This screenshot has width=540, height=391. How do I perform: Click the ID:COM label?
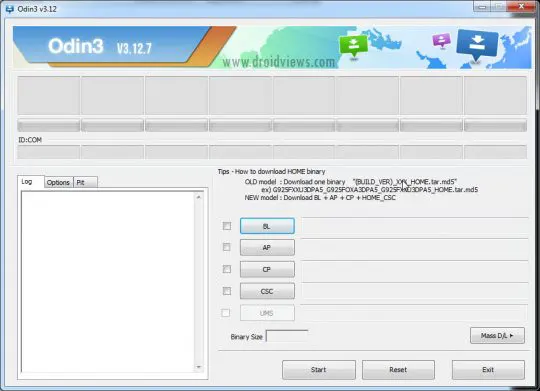[30, 140]
